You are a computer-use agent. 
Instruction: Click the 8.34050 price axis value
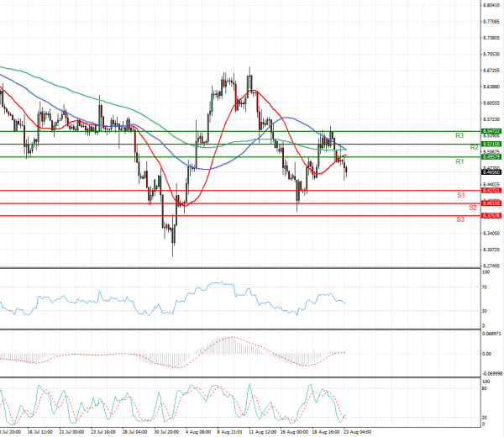491,234
